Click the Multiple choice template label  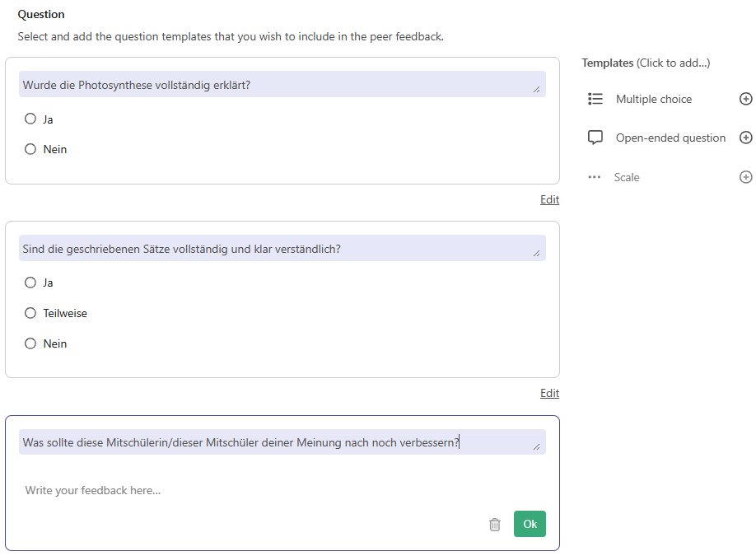[654, 99]
